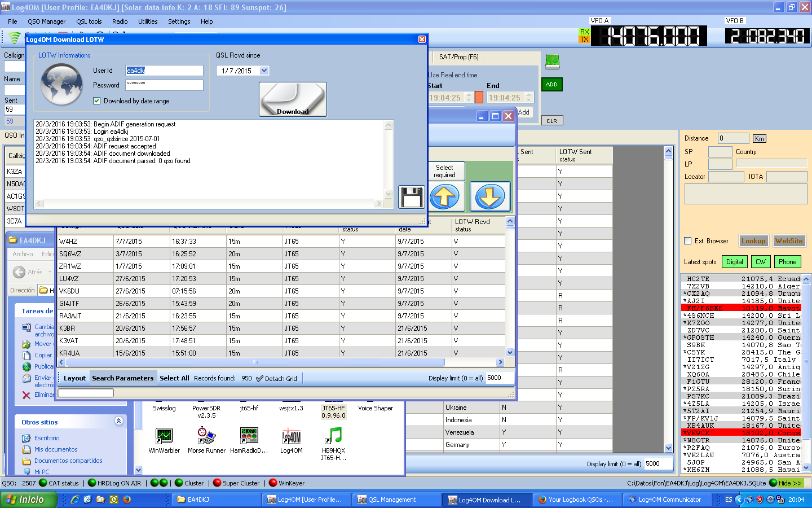
Task: Click the green image icon above ADD
Action: point(552,62)
